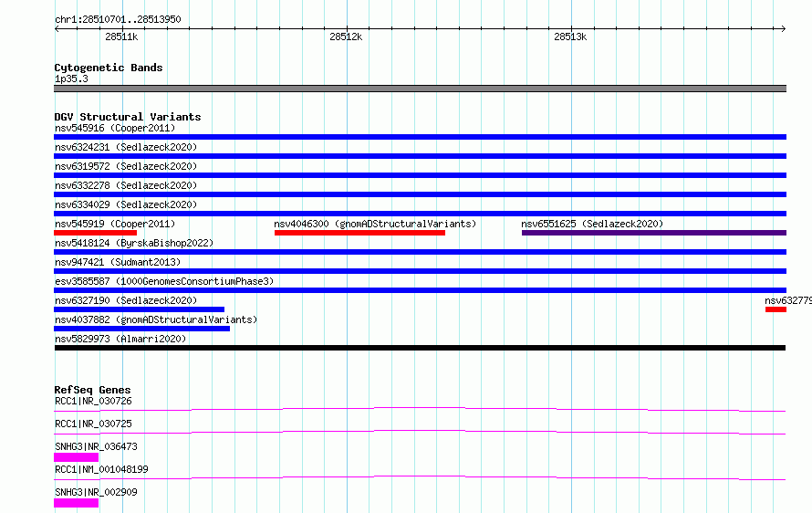Click the RefSeq Genes track title

click(92, 390)
